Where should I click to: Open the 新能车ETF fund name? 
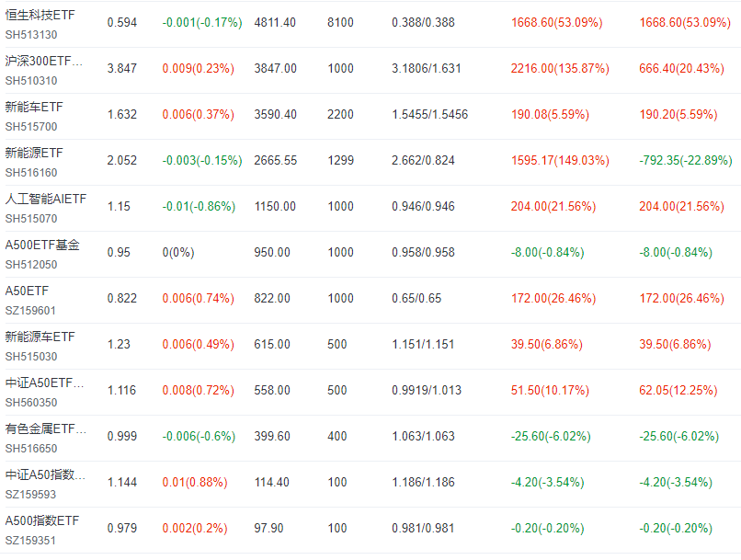(x=34, y=108)
